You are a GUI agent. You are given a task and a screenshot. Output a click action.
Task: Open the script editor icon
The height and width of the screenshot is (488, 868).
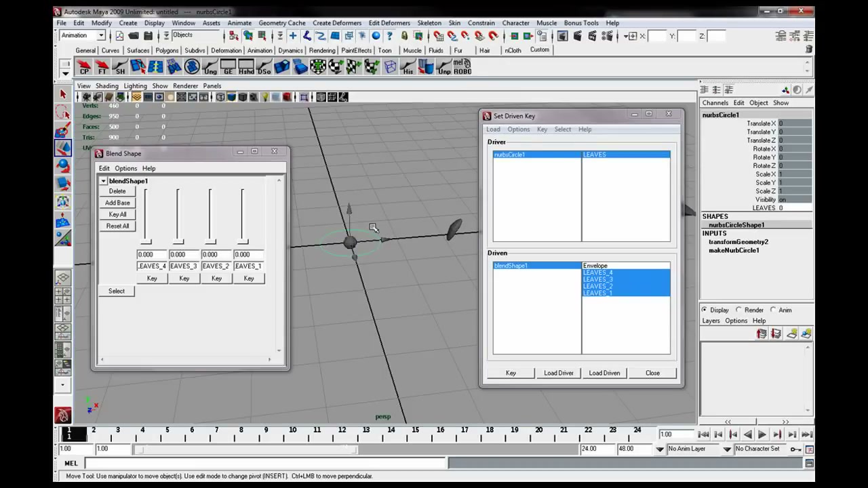pyautogui.click(x=809, y=464)
